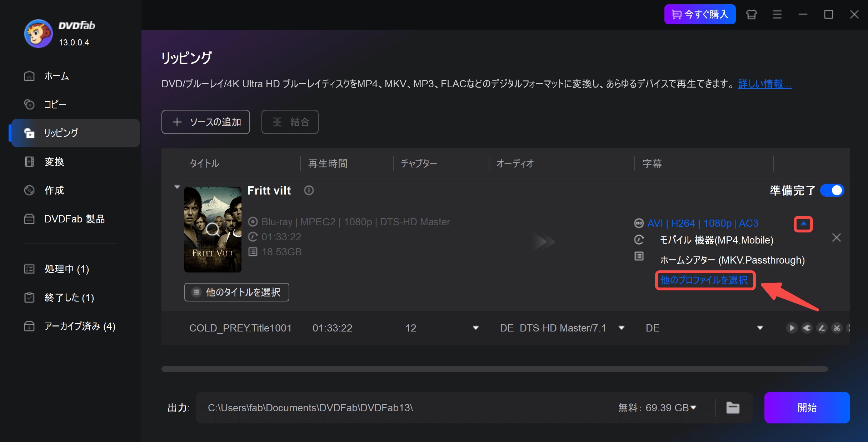The image size is (868, 442).
Task: Click the タイトル column header
Action: click(x=204, y=163)
